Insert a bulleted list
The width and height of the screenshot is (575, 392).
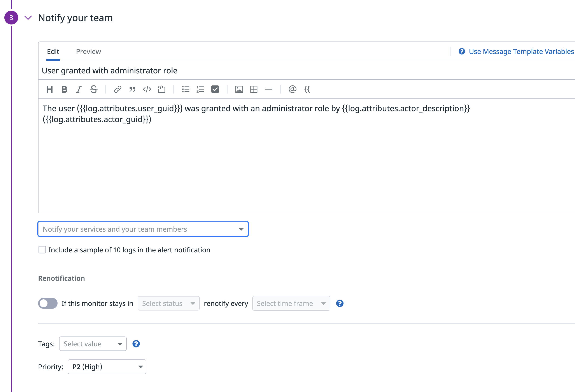186,89
